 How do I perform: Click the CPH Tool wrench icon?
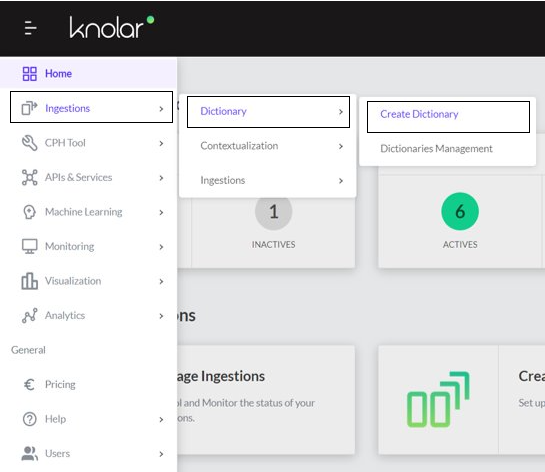pos(30,143)
